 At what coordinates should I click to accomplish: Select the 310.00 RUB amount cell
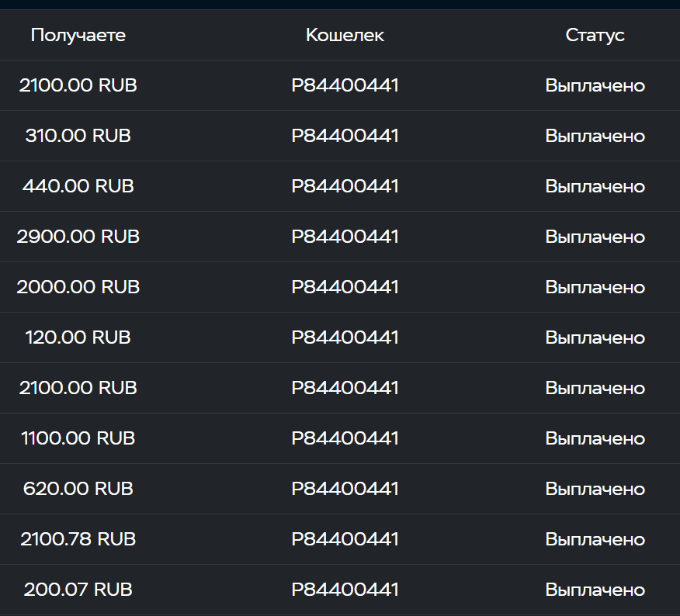pos(78,136)
